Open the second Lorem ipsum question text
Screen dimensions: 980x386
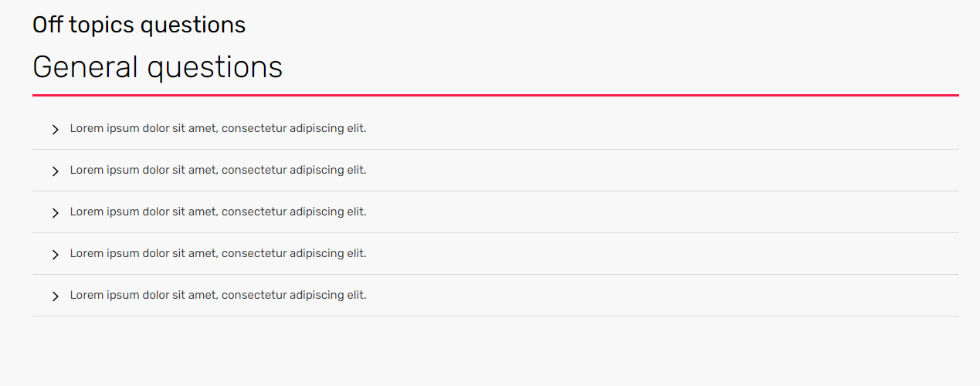[x=218, y=170]
